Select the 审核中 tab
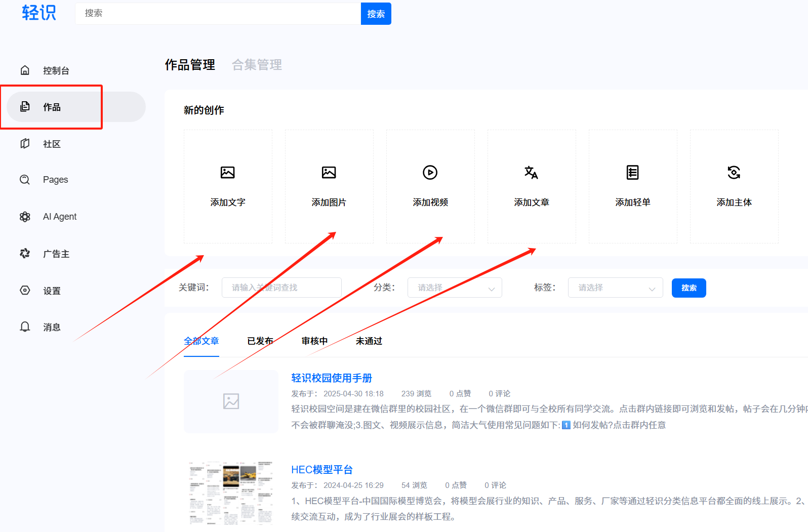 pyautogui.click(x=314, y=341)
